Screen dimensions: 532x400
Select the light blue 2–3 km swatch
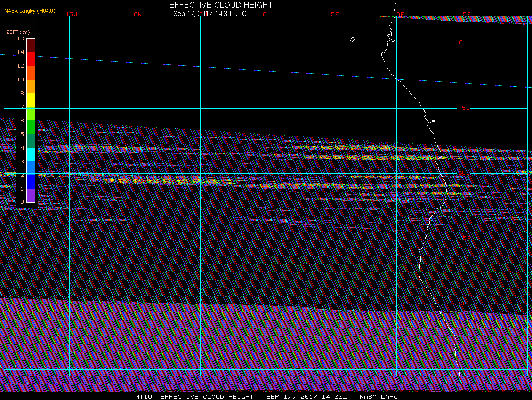(31, 168)
